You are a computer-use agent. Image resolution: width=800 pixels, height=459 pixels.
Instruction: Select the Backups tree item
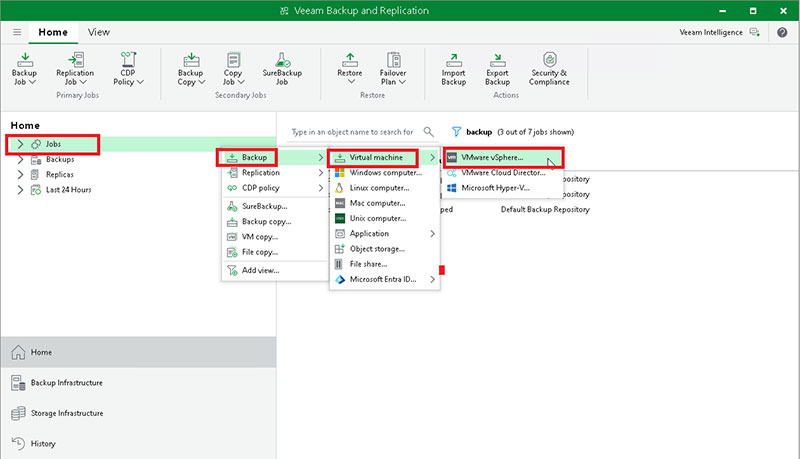point(60,159)
